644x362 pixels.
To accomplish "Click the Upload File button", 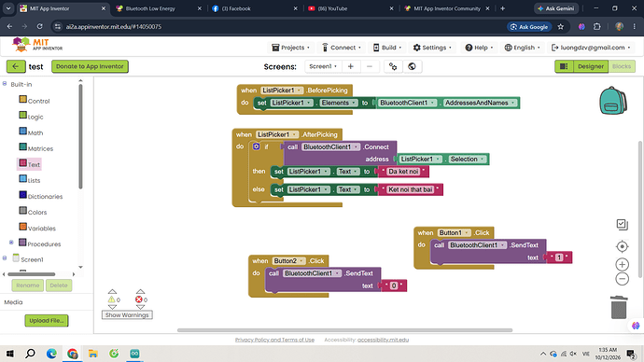I will pos(47,321).
